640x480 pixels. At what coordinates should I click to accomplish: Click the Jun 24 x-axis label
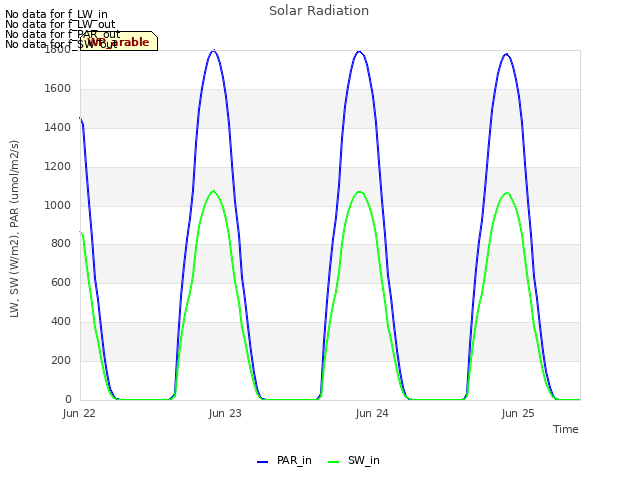coord(372,413)
